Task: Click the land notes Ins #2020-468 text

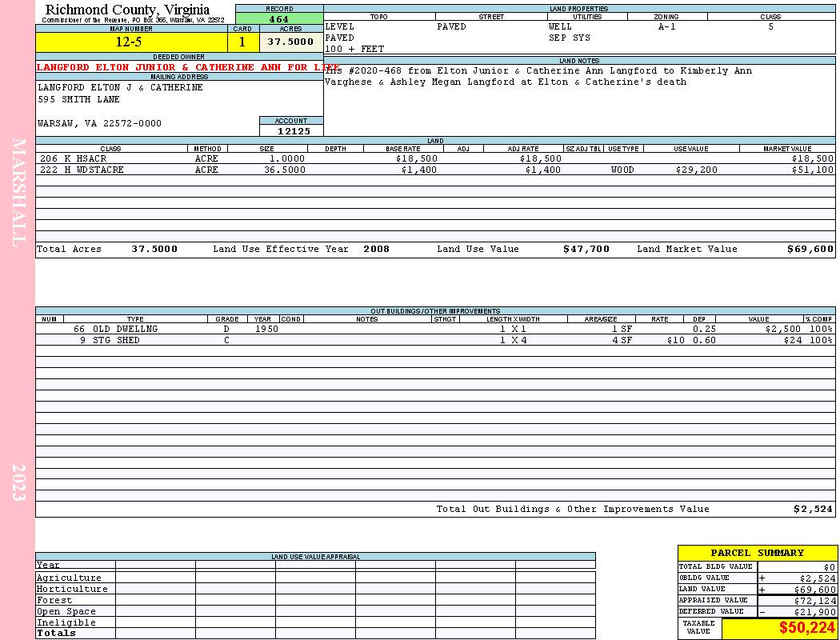Action: [538, 76]
